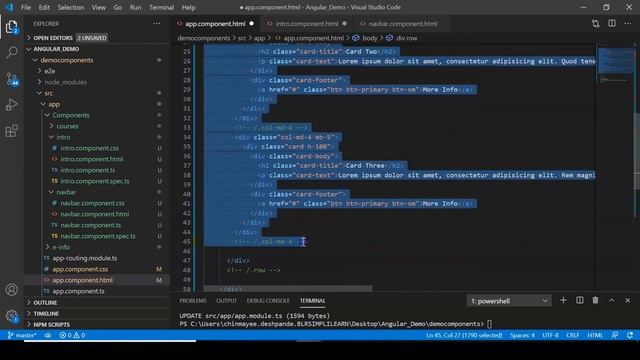Viewport: 640px width, 360px height.
Task: Open the Terminal menu
Action: 161,7
